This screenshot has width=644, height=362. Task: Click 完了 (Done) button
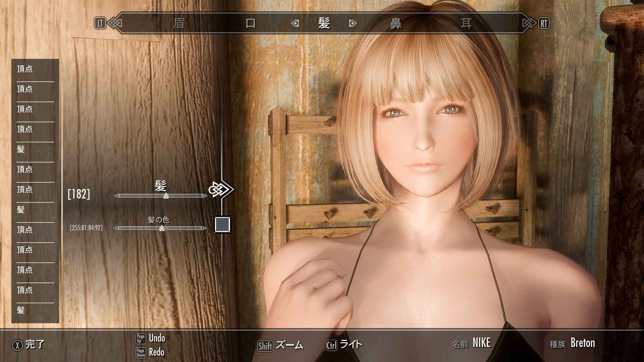35,344
